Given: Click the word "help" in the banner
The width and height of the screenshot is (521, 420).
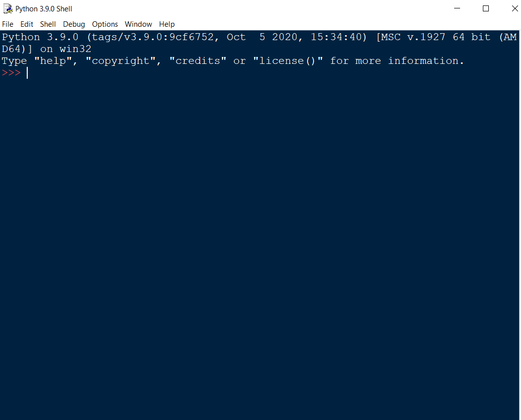Looking at the screenshot, I should [53, 61].
